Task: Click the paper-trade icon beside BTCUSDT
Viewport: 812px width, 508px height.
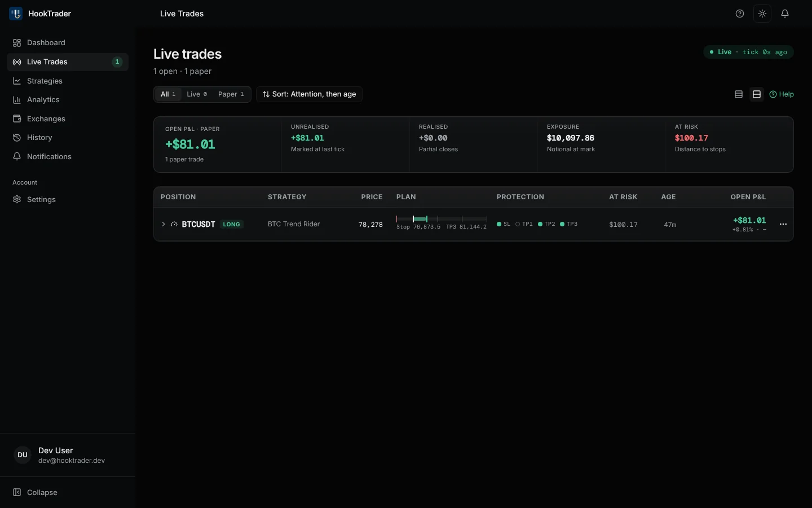Action: (x=174, y=224)
